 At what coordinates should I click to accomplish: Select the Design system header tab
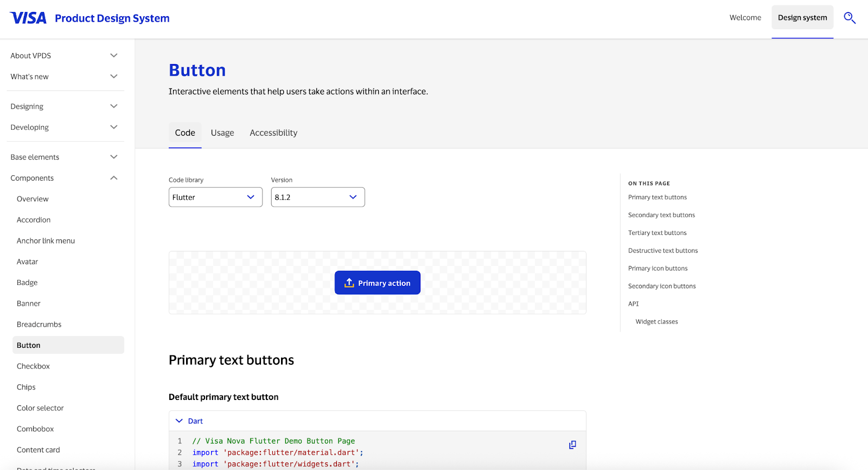802,17
